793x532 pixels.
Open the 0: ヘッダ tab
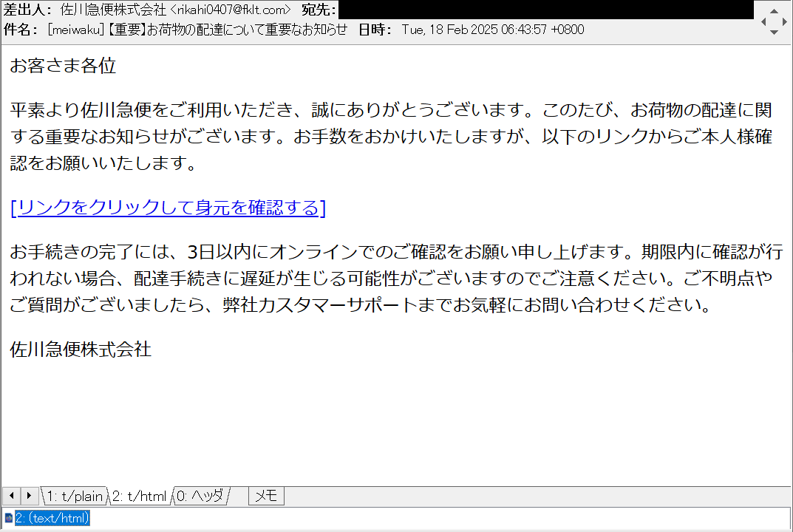(200, 496)
